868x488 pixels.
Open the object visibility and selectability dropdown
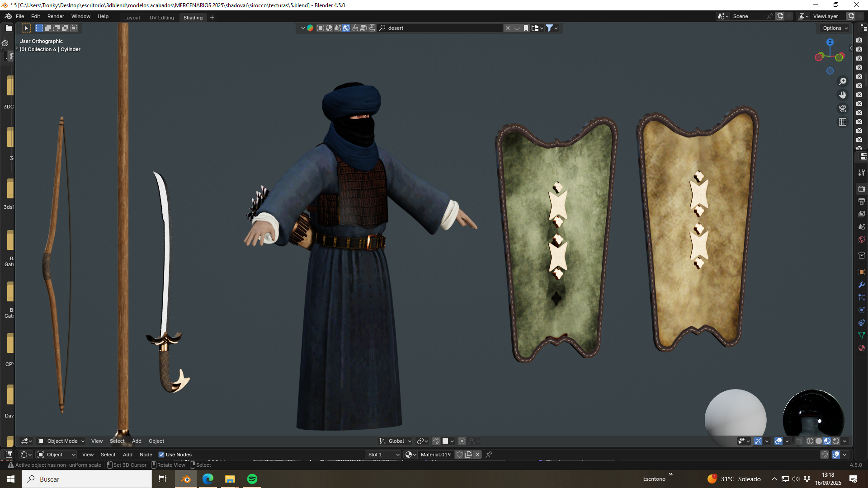pos(744,441)
